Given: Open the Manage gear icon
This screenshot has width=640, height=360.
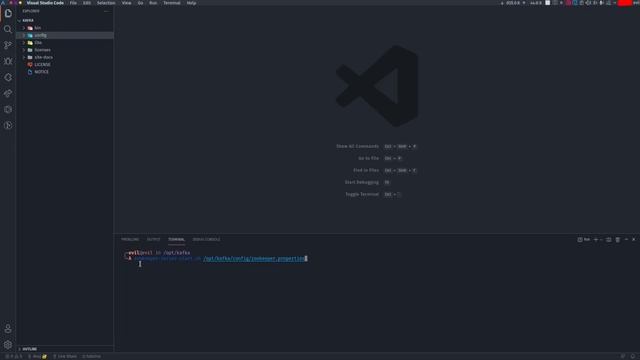Looking at the screenshot, I should [x=8, y=344].
